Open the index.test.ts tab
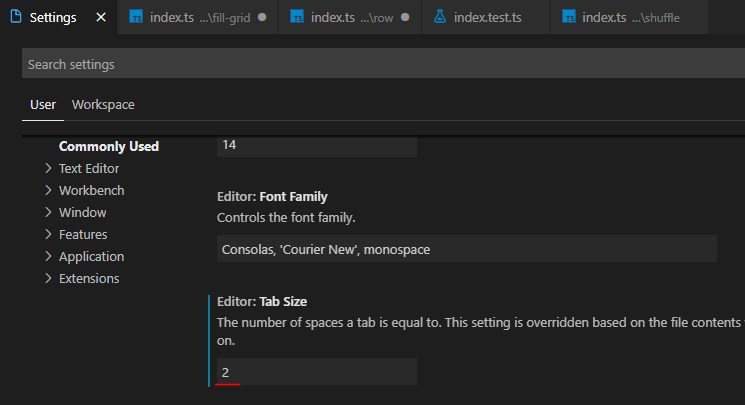Image resolution: width=745 pixels, height=405 pixels. (x=486, y=17)
